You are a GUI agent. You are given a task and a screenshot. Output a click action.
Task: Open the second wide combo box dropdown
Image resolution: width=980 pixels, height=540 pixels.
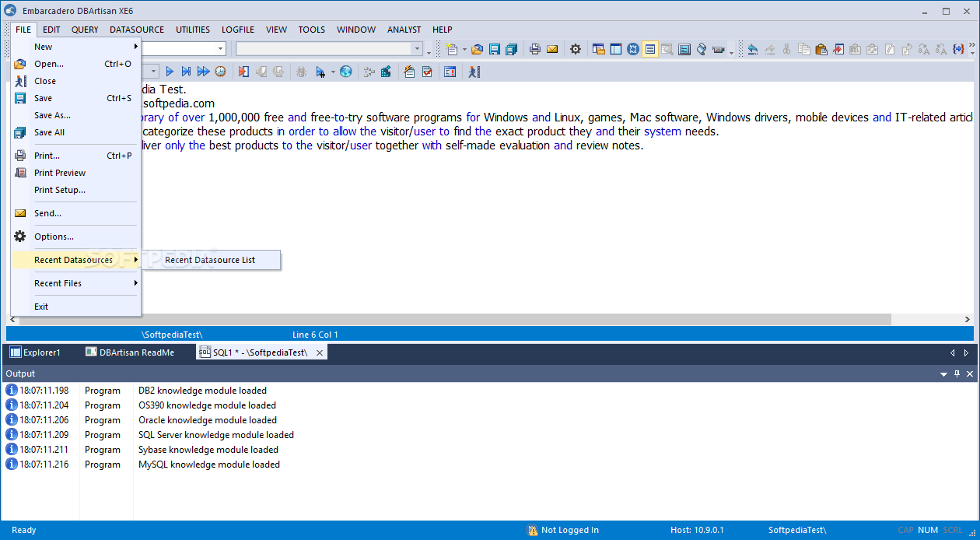click(418, 49)
